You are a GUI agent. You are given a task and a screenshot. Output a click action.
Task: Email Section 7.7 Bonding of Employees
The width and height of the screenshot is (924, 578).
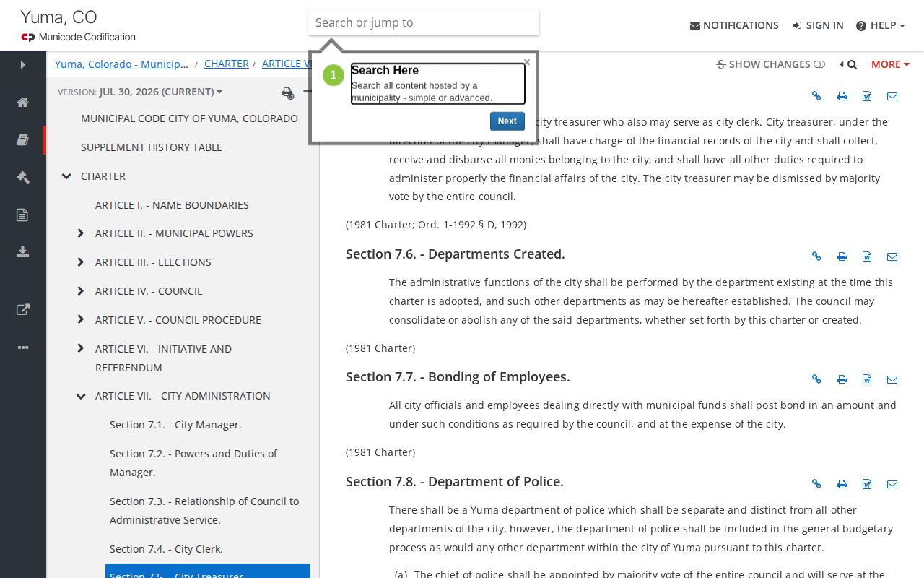click(x=892, y=379)
